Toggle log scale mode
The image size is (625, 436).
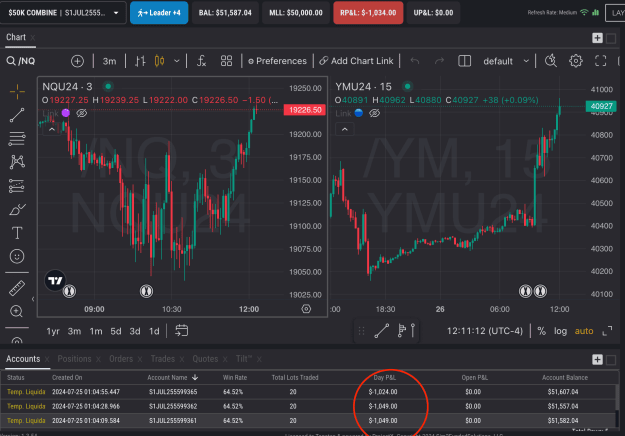pyautogui.click(x=560, y=331)
